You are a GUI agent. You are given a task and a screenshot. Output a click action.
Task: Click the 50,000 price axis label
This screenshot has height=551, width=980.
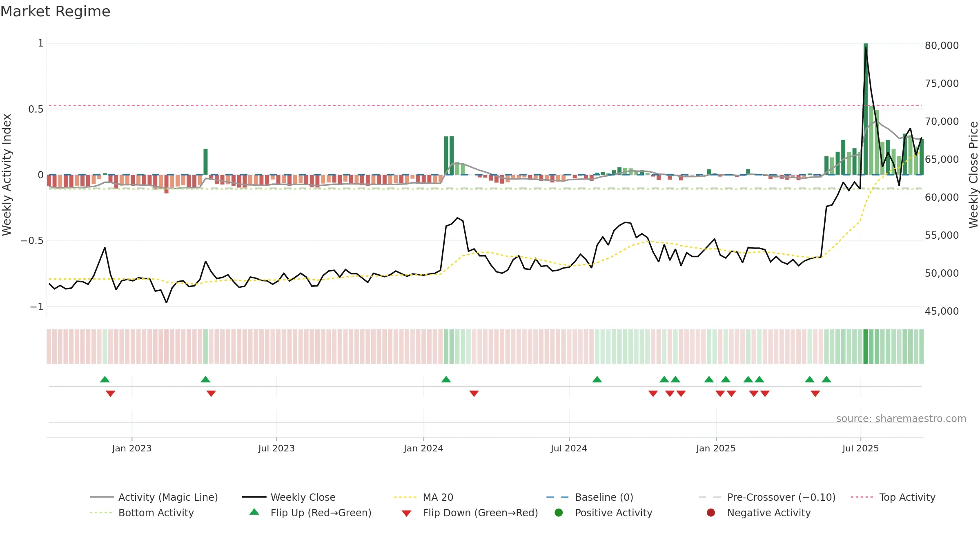942,273
